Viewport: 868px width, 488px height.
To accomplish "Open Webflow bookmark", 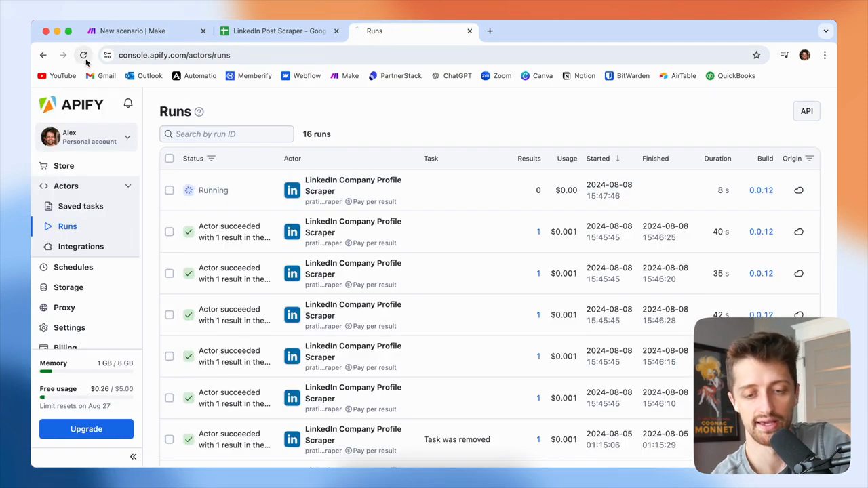I will 300,76.
